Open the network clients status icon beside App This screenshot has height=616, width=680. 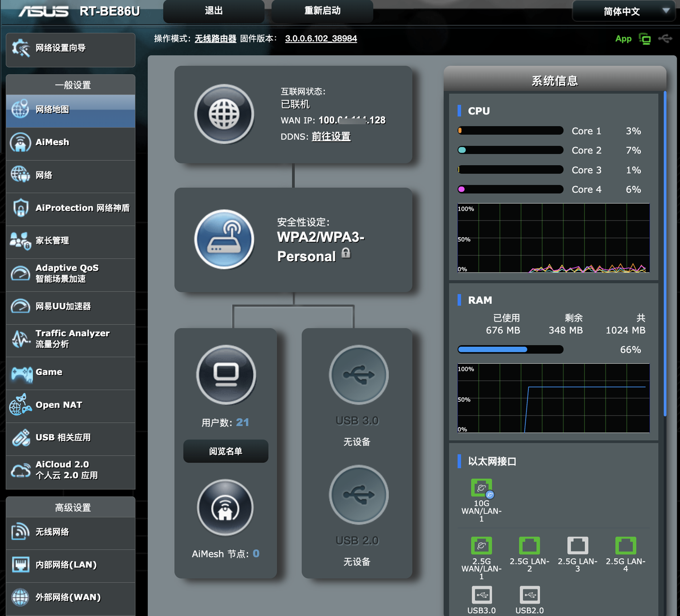coord(645,39)
